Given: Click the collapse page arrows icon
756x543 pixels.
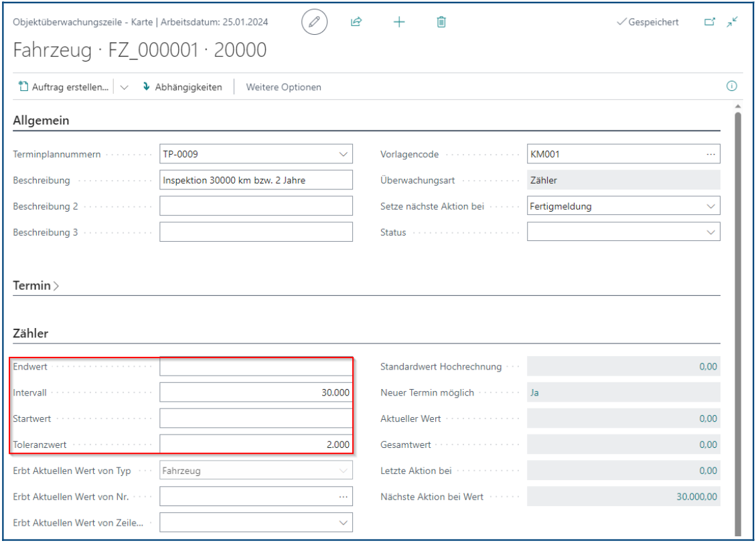Looking at the screenshot, I should click(x=733, y=21).
